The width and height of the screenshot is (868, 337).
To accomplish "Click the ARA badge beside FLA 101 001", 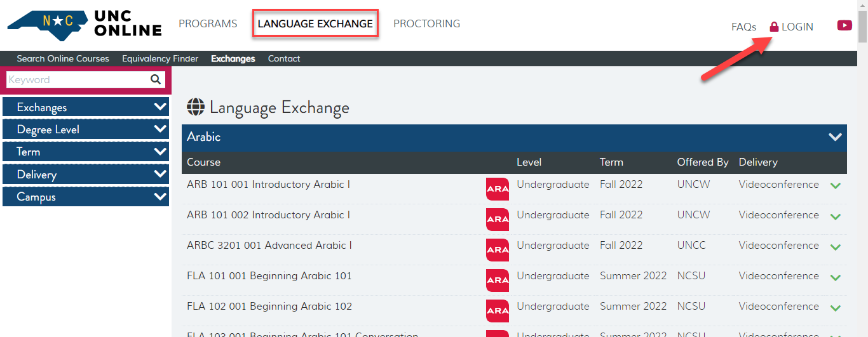I will tap(497, 281).
